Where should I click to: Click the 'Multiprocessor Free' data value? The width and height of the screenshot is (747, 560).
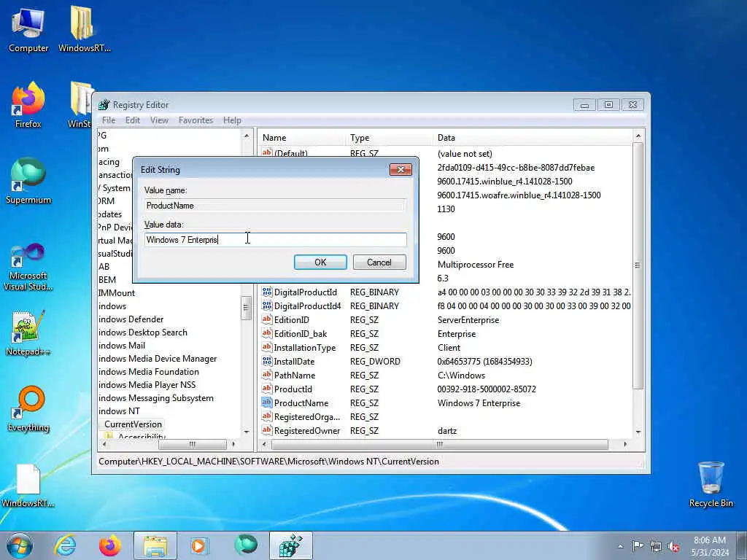[476, 264]
